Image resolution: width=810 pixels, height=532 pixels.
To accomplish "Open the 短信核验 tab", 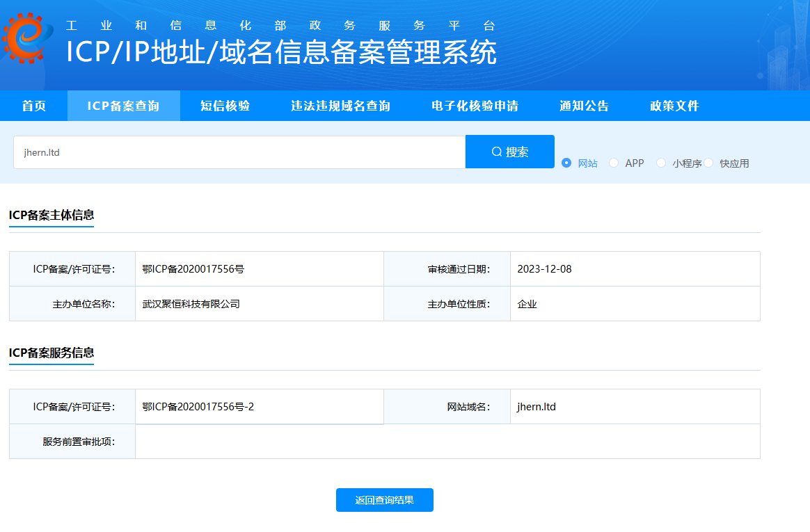I will click(x=225, y=106).
